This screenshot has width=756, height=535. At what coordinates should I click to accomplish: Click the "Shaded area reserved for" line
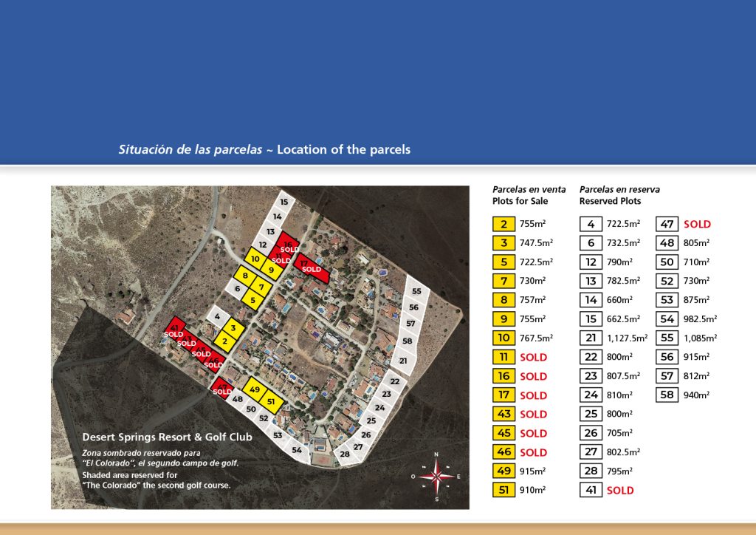tap(130, 475)
